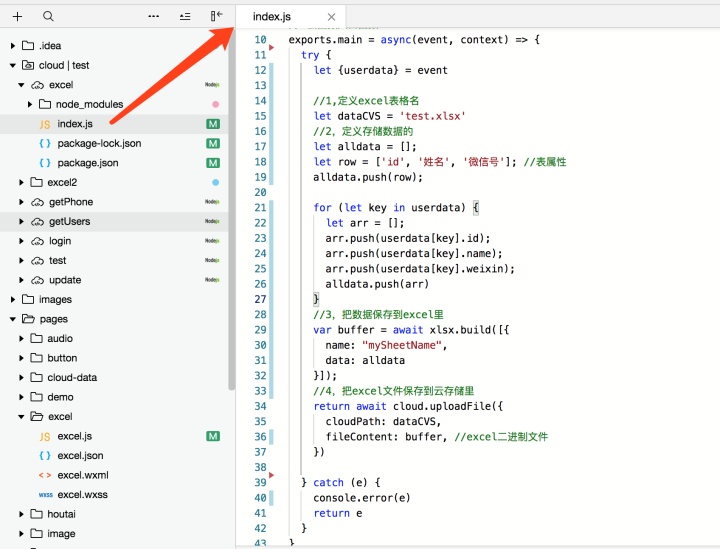Toggle fold marker at line 11
This screenshot has width=720, height=549.
pos(271,47)
